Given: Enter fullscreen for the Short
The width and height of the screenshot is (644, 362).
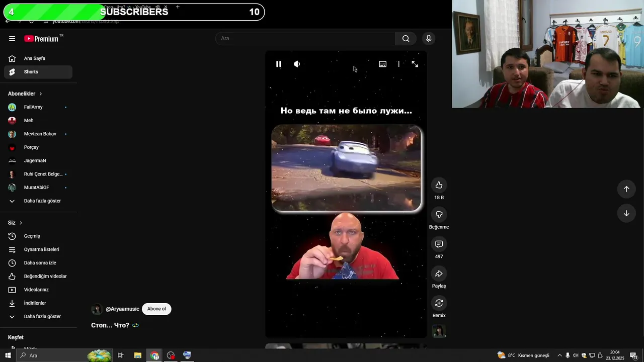Looking at the screenshot, I should pyautogui.click(x=415, y=64).
